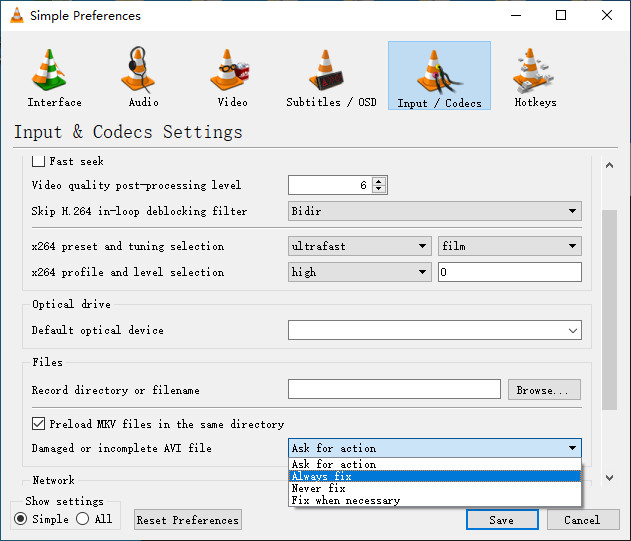Choose Never fix in the list
The height and width of the screenshot is (541, 631).
pos(435,488)
